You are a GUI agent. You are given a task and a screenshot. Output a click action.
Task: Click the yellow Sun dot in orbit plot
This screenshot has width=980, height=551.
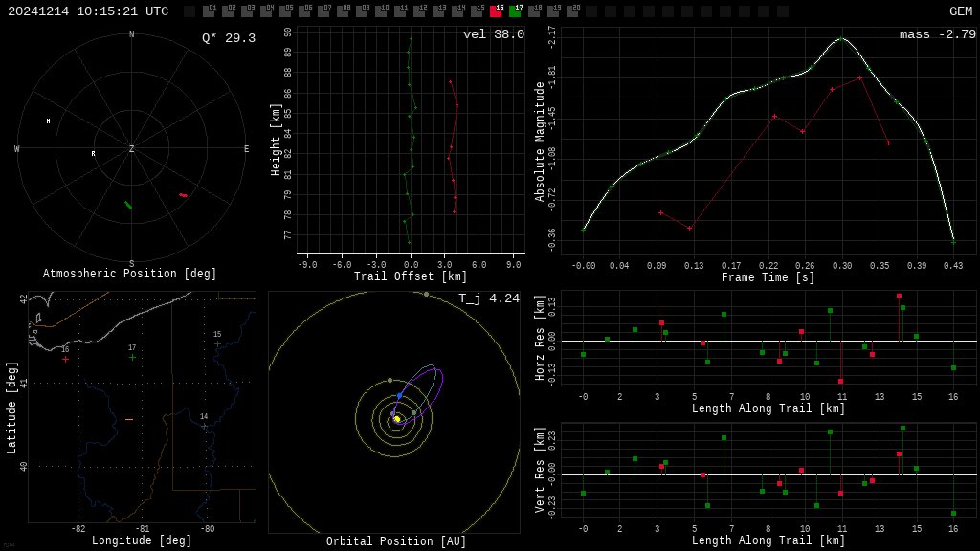pos(397,419)
